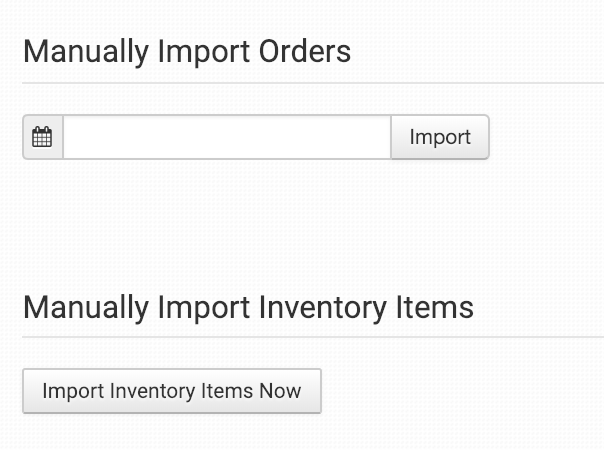The image size is (604, 450).
Task: Select the Manually Import Orders section title
Action: (x=187, y=51)
